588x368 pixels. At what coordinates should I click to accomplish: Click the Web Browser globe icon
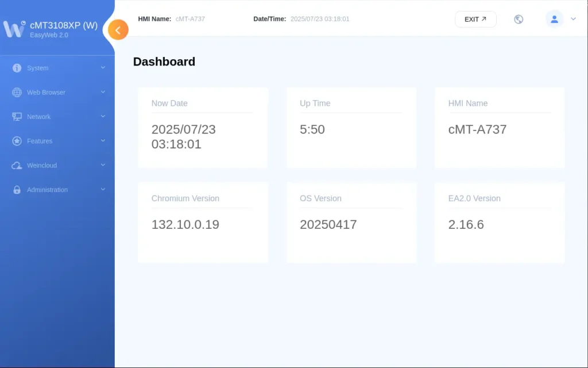point(16,92)
